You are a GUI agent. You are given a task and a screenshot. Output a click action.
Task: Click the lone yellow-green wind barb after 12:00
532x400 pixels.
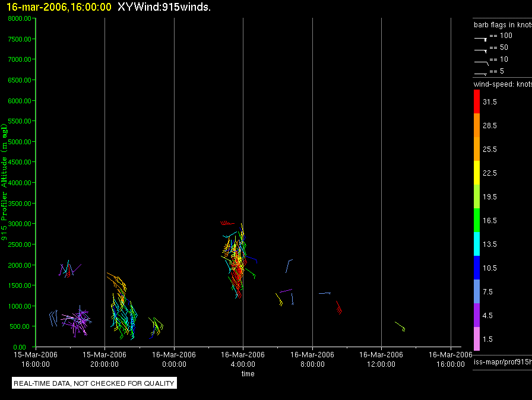[400, 326]
